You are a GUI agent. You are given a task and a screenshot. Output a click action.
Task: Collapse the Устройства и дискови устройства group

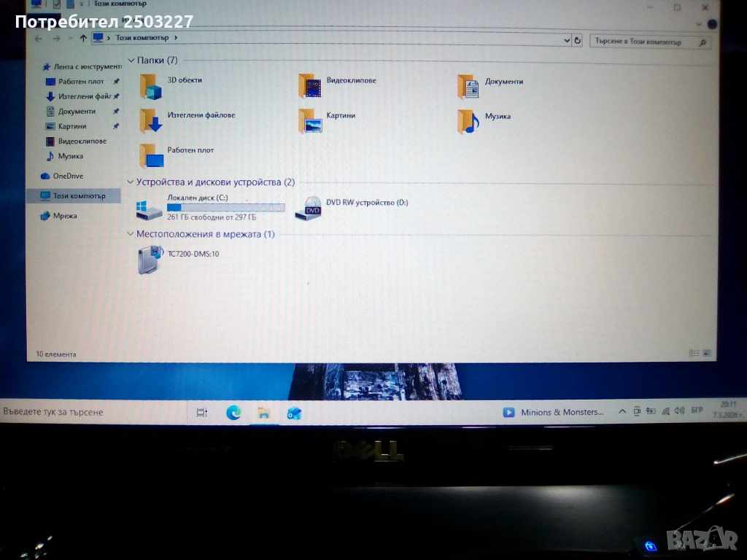point(131,182)
